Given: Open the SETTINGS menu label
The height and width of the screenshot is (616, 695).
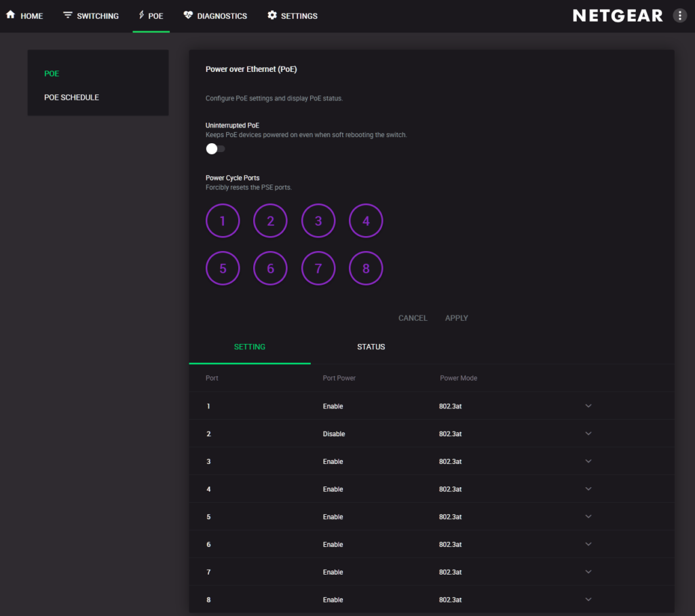Looking at the screenshot, I should tap(299, 16).
